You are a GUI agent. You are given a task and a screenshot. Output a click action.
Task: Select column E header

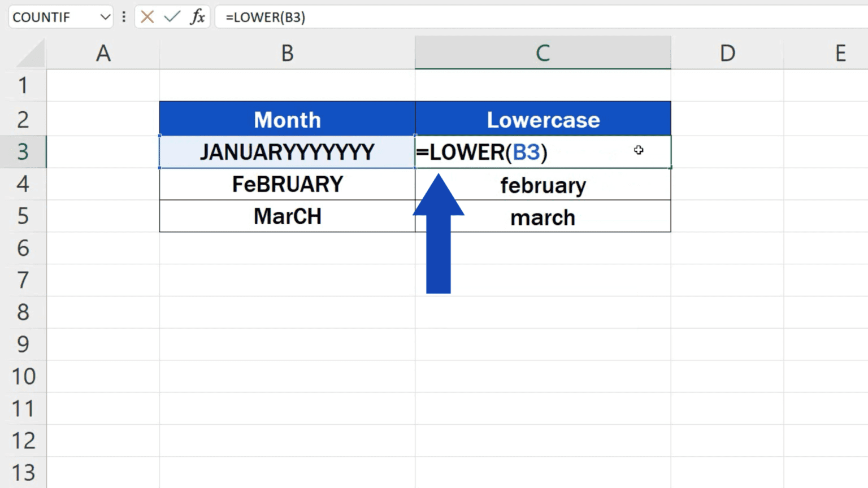point(840,53)
